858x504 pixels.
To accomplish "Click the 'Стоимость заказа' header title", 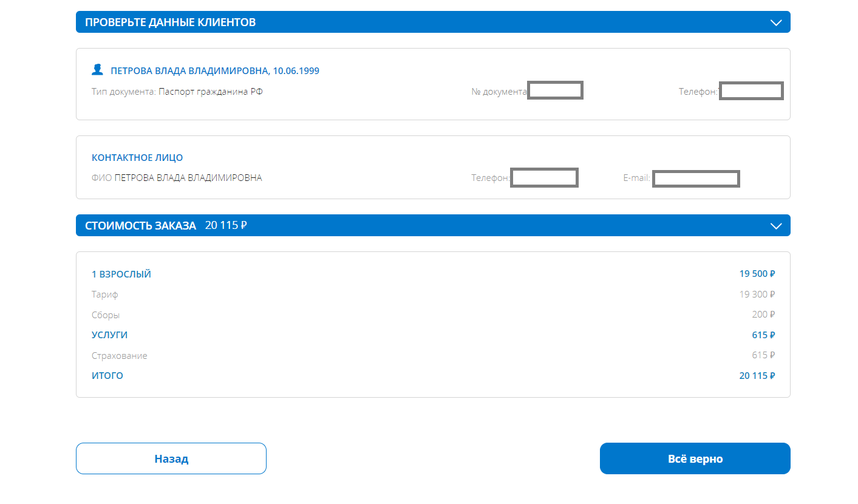I will point(140,226).
